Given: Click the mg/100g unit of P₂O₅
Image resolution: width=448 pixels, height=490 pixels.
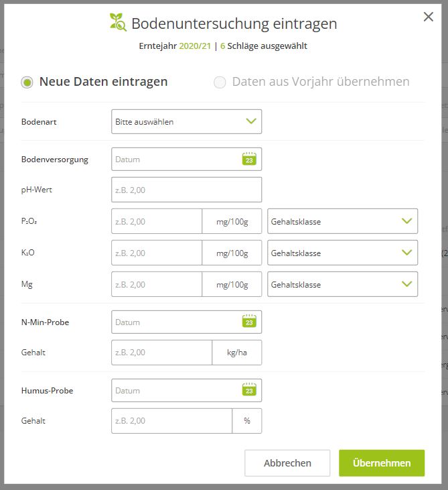Looking at the screenshot, I should (232, 222).
